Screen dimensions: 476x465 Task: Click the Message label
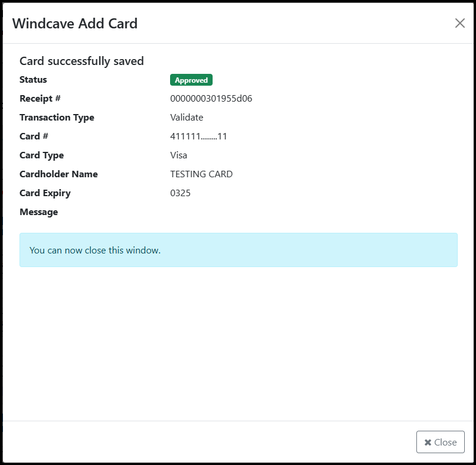pos(38,212)
